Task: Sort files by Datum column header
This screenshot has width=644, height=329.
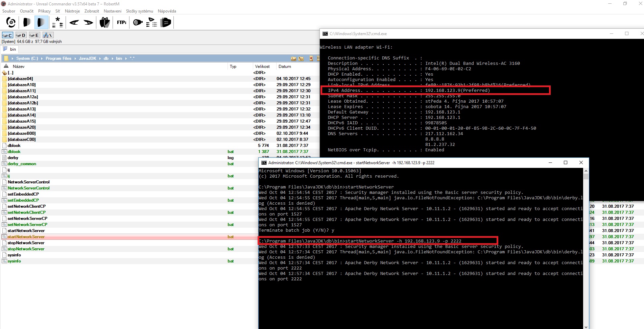Action: [285, 67]
